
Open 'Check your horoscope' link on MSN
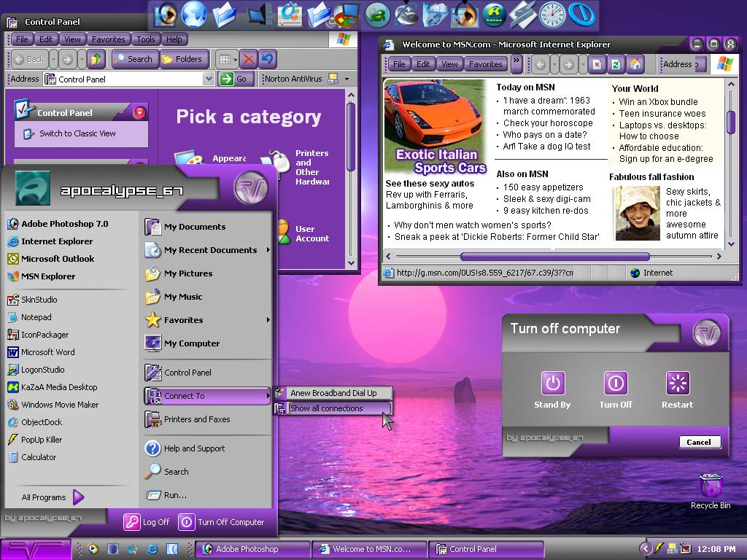pos(548,122)
